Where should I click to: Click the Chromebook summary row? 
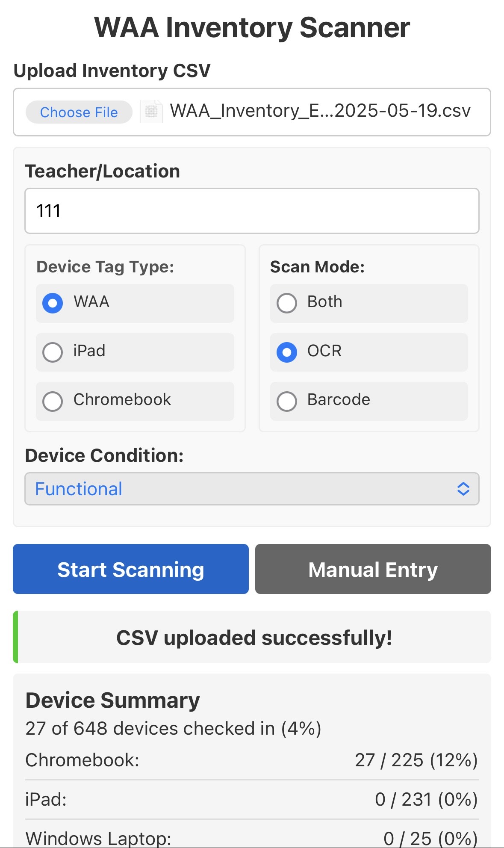[x=252, y=760]
